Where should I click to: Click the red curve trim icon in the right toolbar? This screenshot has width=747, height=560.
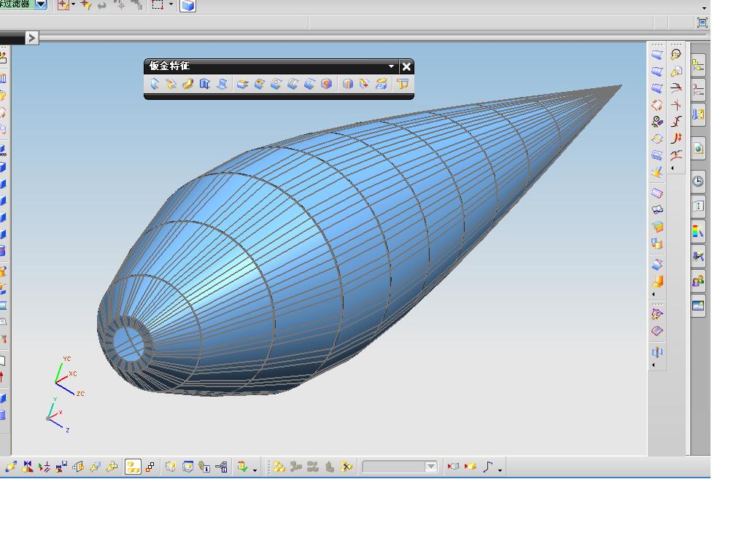(x=676, y=87)
